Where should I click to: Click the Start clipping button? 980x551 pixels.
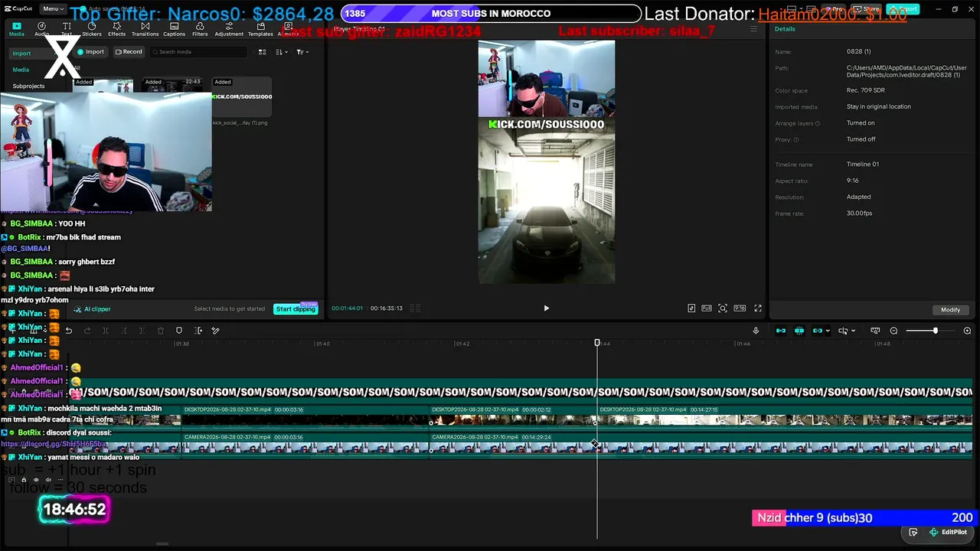(296, 309)
